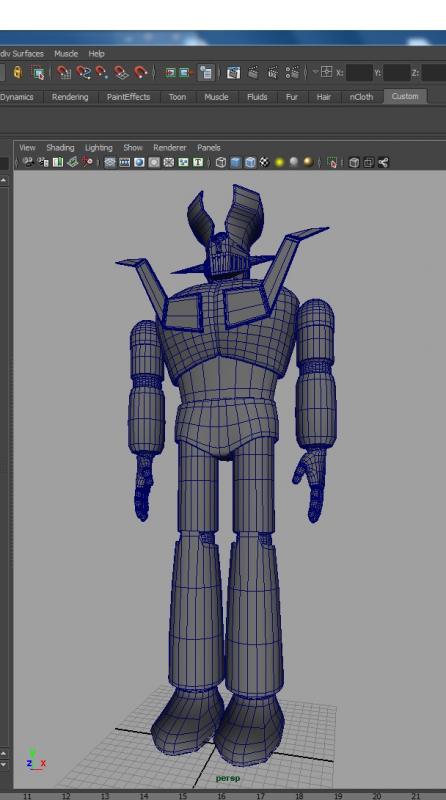Switch to the nCloth shelf tab
This screenshot has height=800, width=446.
click(x=361, y=96)
